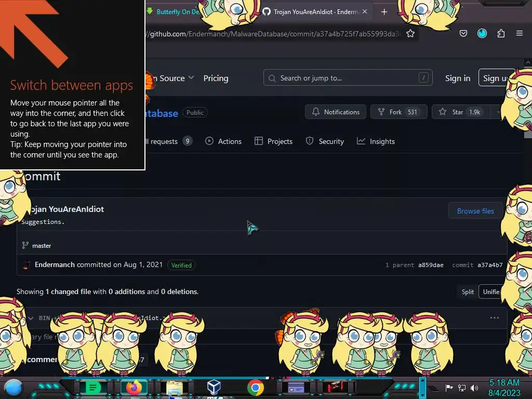Open the green chat app on taskbar
This screenshot has height=399, width=532.
92,387
